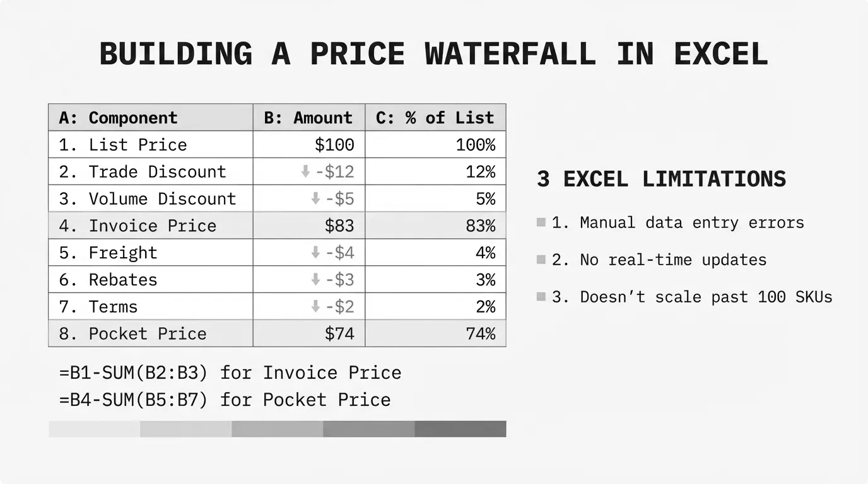868x484 pixels.
Task: Pick the darkest gray swatch in the gradient bar
Action: pyautogui.click(x=460, y=429)
